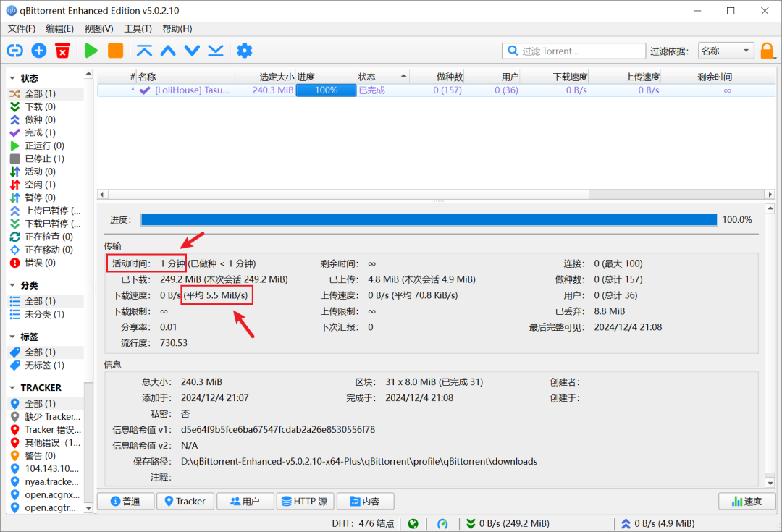Filter by 做种 (0) status
This screenshot has width=782, height=532.
click(x=46, y=119)
